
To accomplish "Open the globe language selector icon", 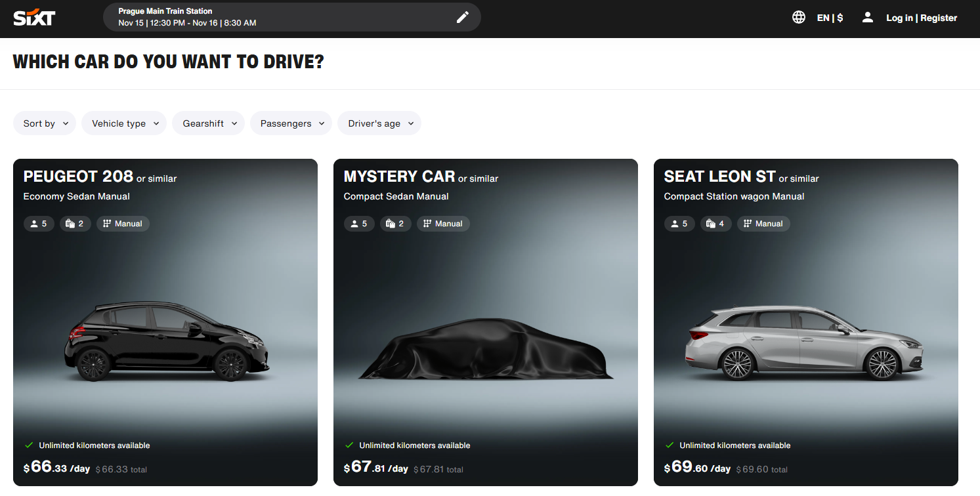I will click(799, 17).
